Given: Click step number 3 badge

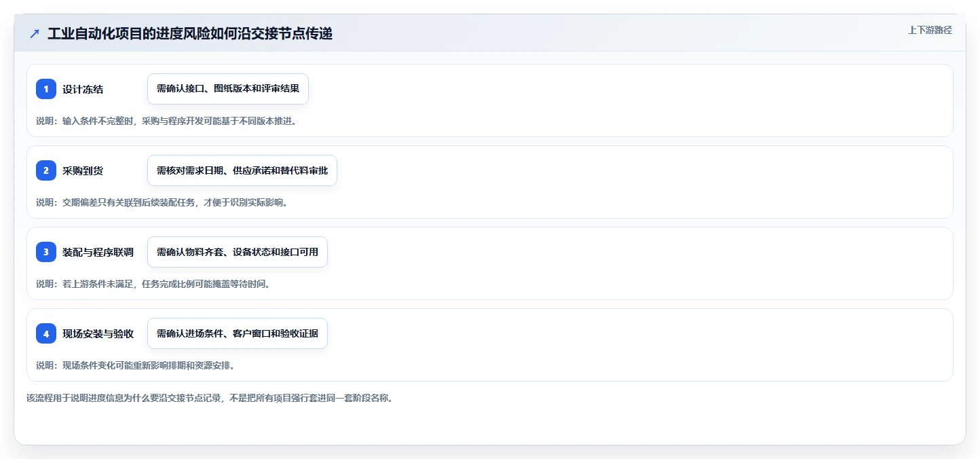Looking at the screenshot, I should coord(46,252).
